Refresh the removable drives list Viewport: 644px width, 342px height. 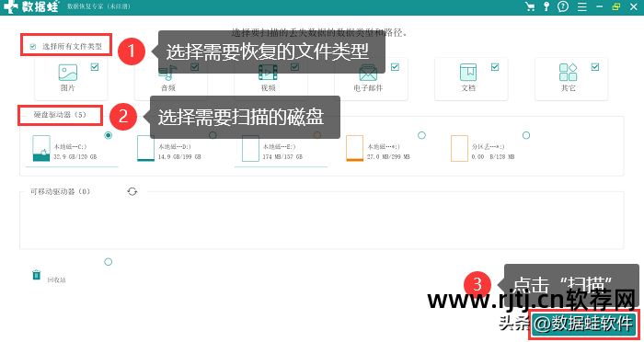click(132, 191)
